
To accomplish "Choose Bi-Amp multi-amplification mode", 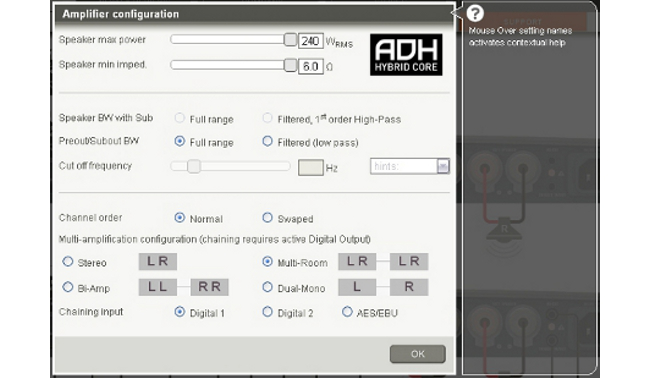I will pos(68,287).
